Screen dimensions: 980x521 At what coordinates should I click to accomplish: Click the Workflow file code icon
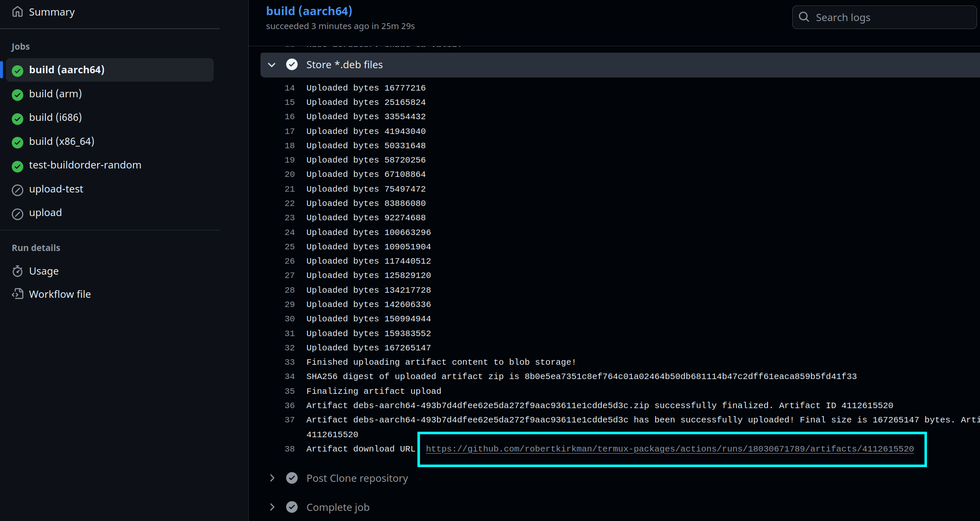click(17, 294)
